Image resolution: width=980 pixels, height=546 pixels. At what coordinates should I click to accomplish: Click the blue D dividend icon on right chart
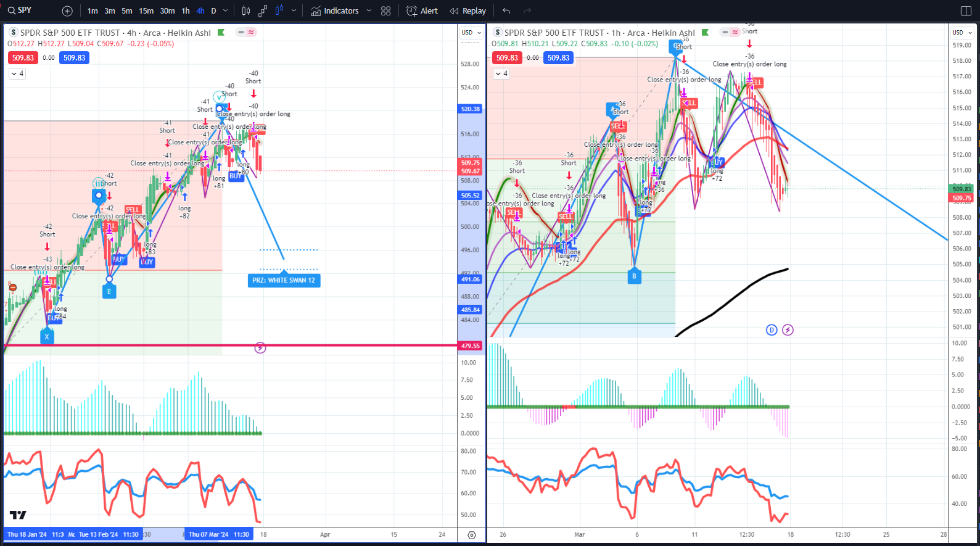tap(772, 329)
